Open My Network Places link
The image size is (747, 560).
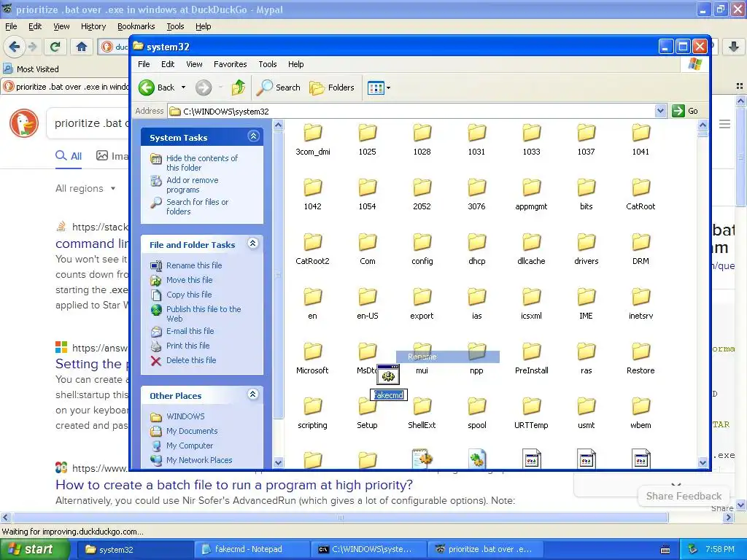coord(199,460)
